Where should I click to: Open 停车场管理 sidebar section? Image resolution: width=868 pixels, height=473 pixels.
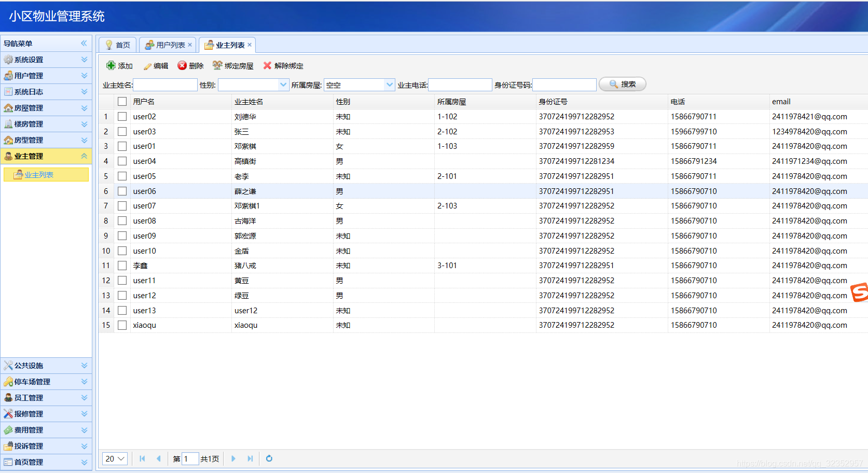coord(46,382)
